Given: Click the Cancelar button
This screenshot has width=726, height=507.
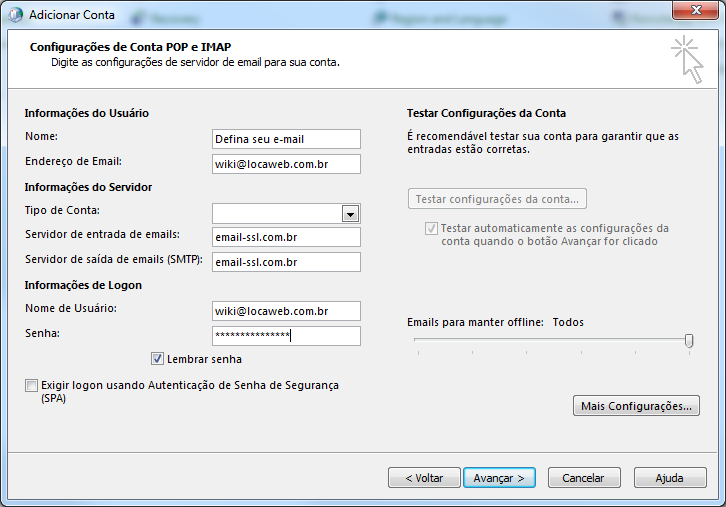Looking at the screenshot, I should tap(583, 478).
